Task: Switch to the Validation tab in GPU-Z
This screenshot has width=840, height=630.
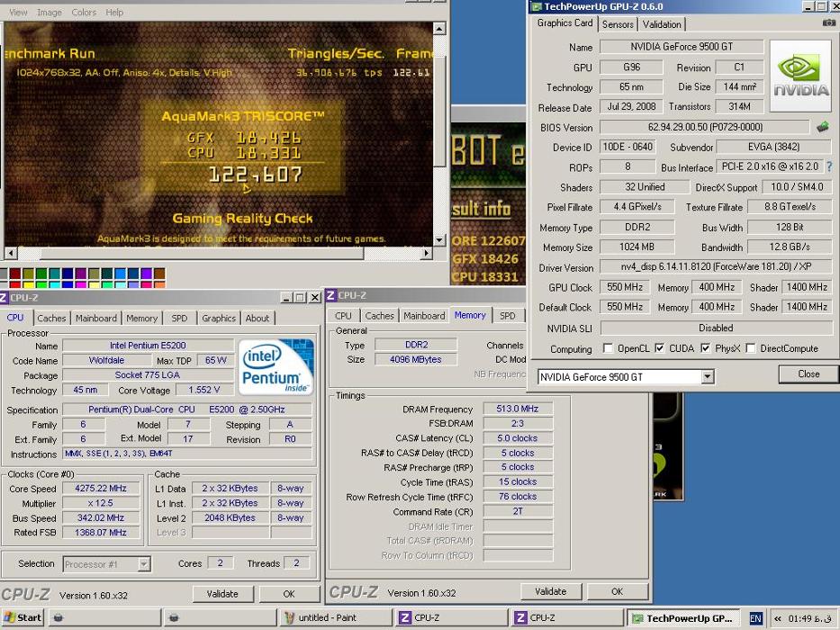Action: 662,24
